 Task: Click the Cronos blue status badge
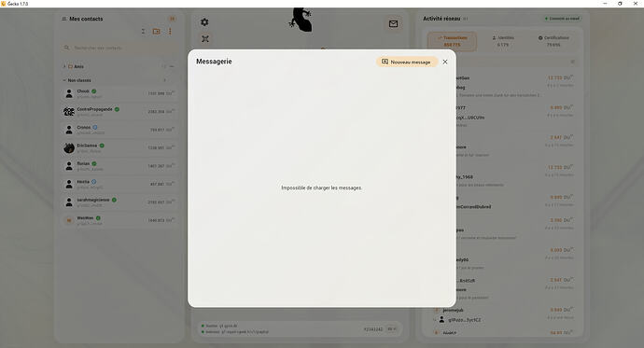click(x=95, y=127)
